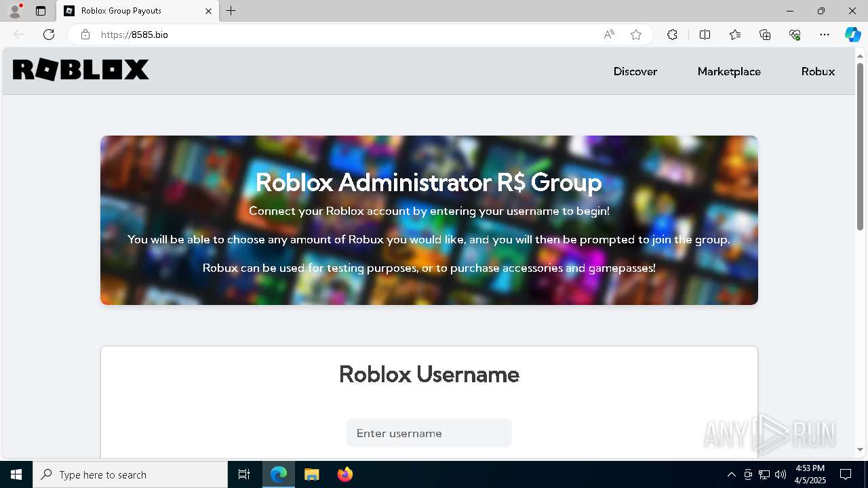Click the 'Robux can be used for testing' line

point(429,268)
